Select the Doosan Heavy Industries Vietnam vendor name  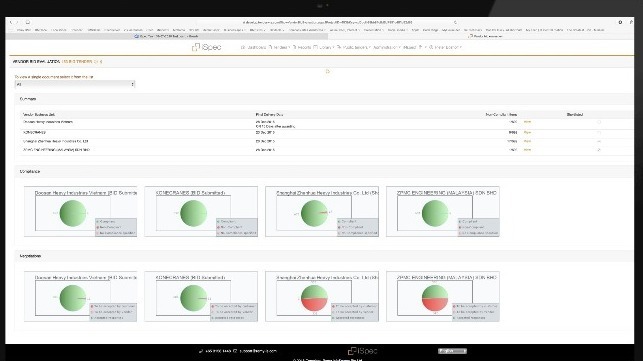pyautogui.click(x=48, y=122)
